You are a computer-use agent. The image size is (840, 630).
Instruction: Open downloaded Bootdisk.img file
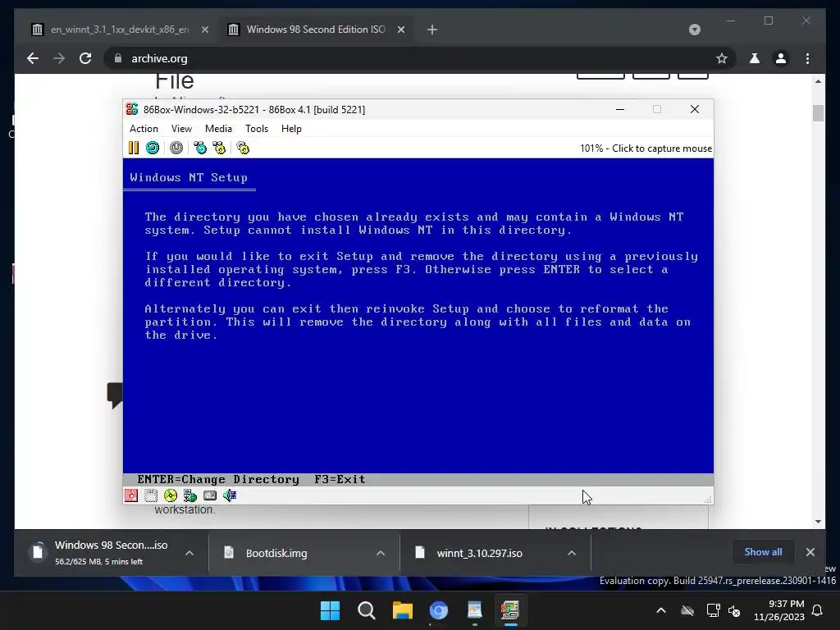[x=276, y=553]
